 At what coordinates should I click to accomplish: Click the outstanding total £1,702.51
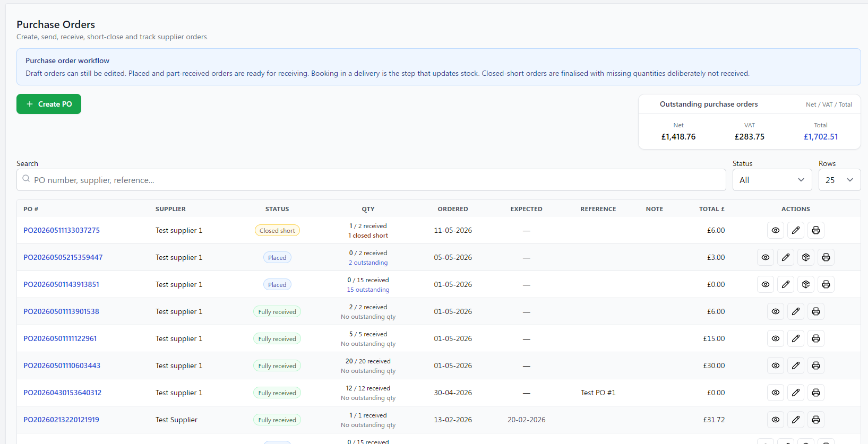[x=821, y=137]
